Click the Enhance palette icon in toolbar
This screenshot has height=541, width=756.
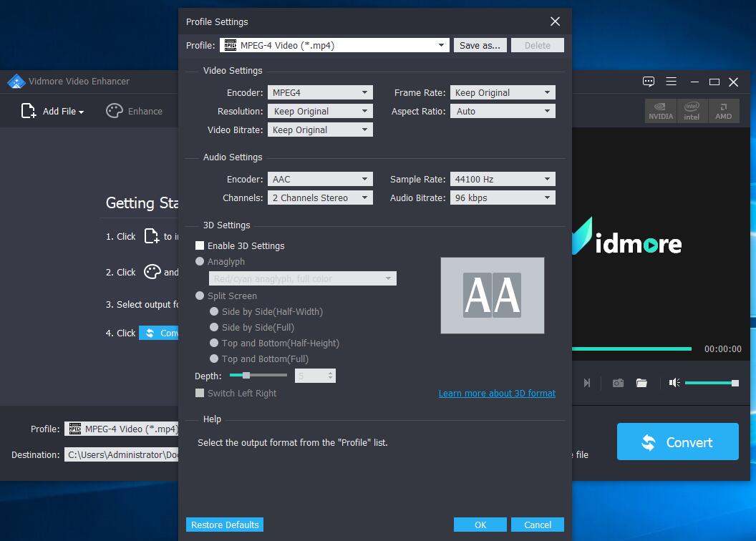(115, 111)
